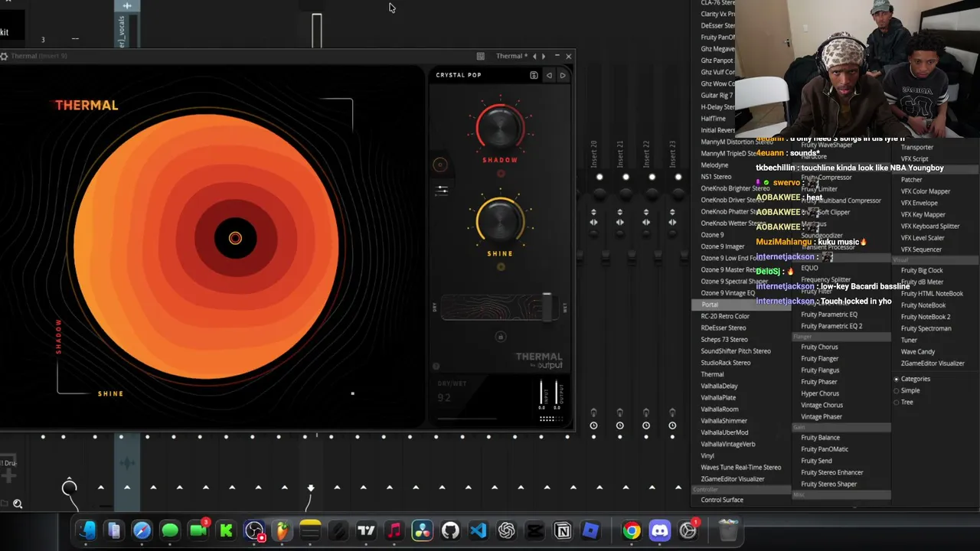Pick Vintage Phaser from the list
The width and height of the screenshot is (980, 551).
point(822,417)
